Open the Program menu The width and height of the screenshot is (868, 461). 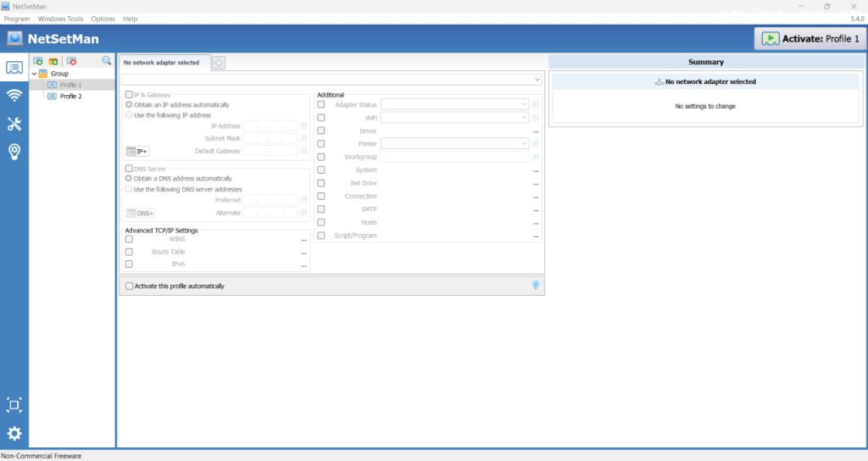[x=17, y=19]
